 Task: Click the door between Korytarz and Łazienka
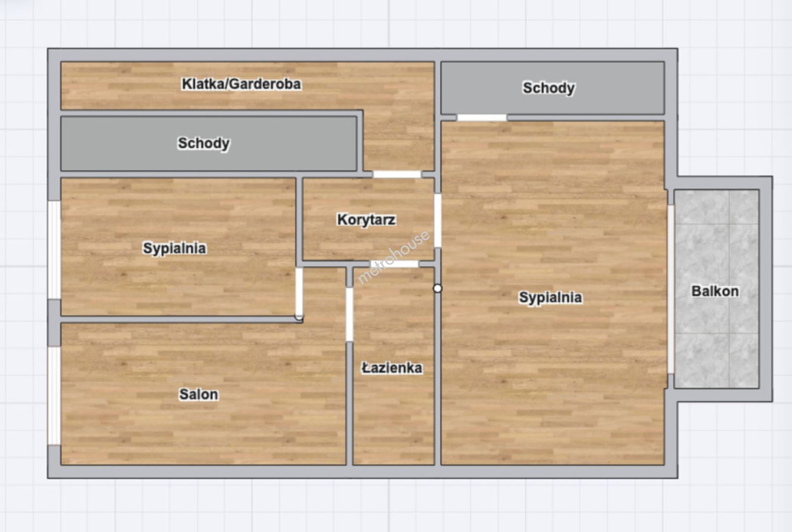coord(394,264)
